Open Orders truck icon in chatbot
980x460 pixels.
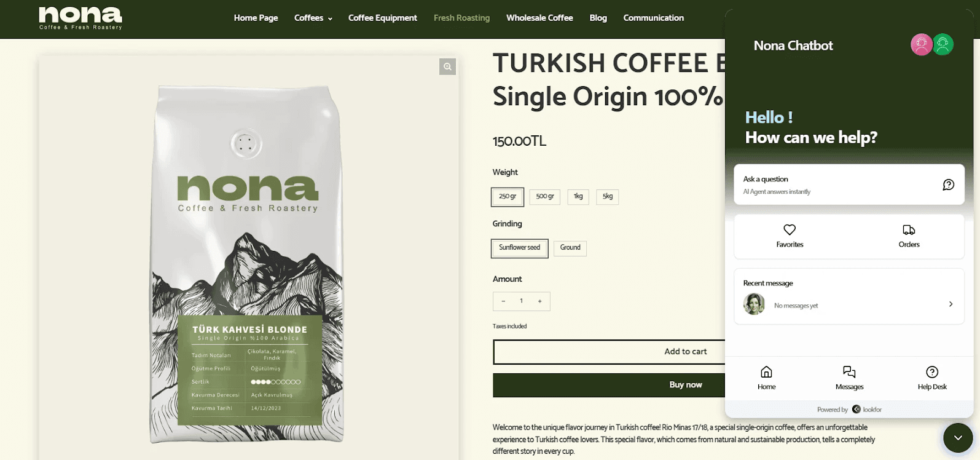pyautogui.click(x=909, y=230)
